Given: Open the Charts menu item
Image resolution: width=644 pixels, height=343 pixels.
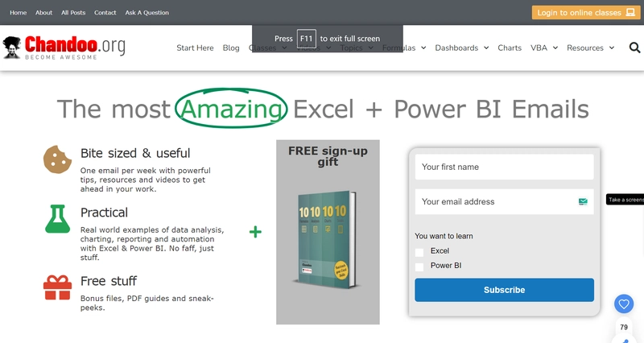Looking at the screenshot, I should pyautogui.click(x=510, y=48).
